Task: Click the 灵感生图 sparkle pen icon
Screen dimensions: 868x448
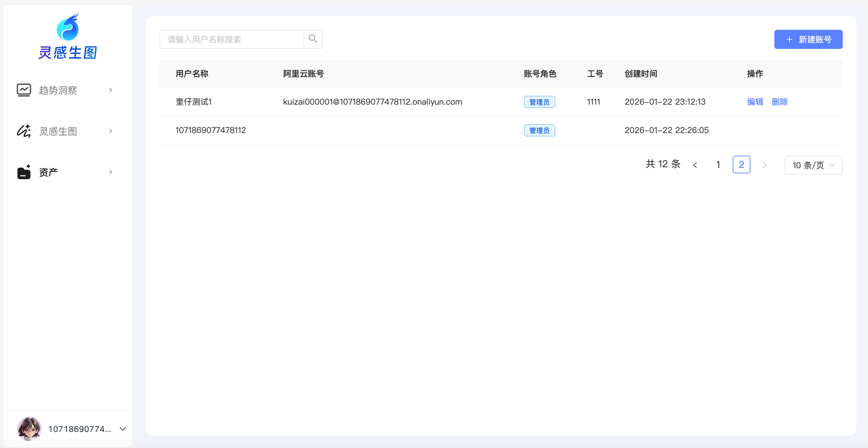Action: 24,131
